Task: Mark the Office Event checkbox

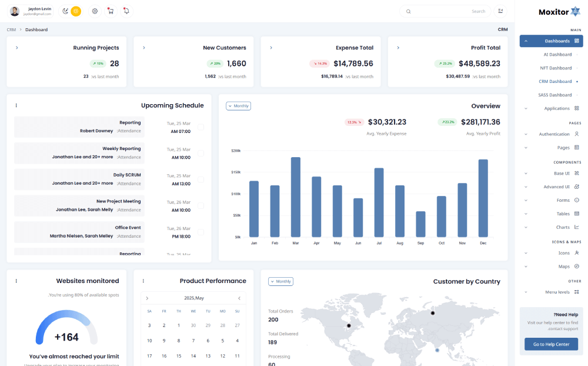Action: [x=201, y=232]
